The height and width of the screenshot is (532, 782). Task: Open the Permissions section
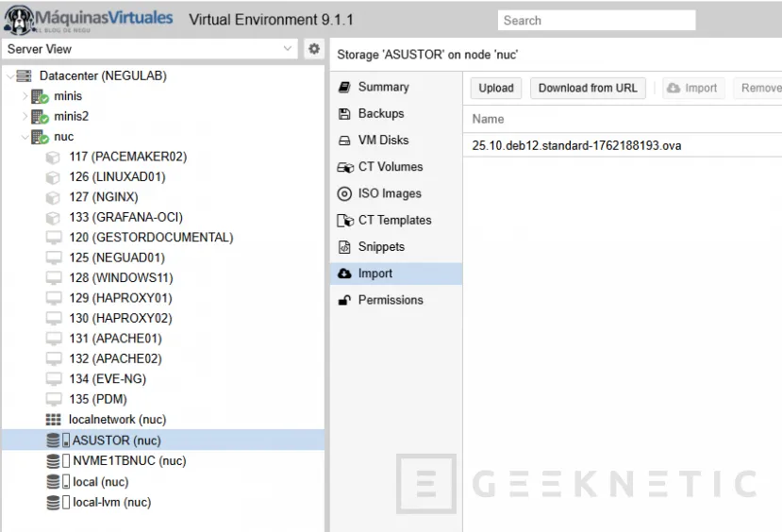click(396, 300)
